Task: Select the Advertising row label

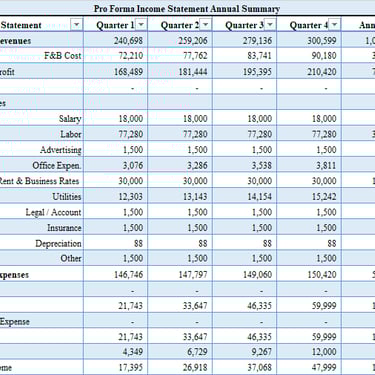Action: (x=61, y=150)
